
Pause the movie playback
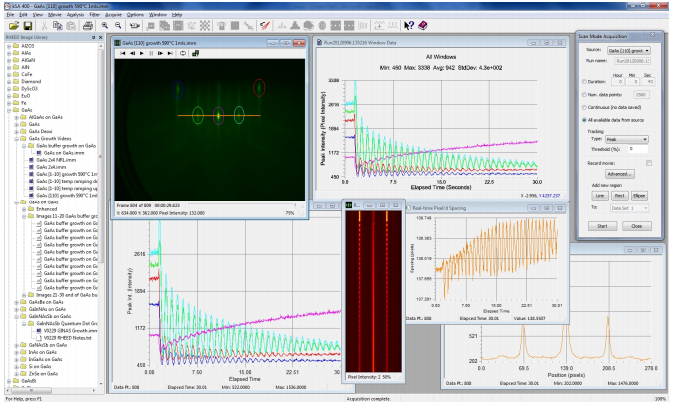pos(151,53)
